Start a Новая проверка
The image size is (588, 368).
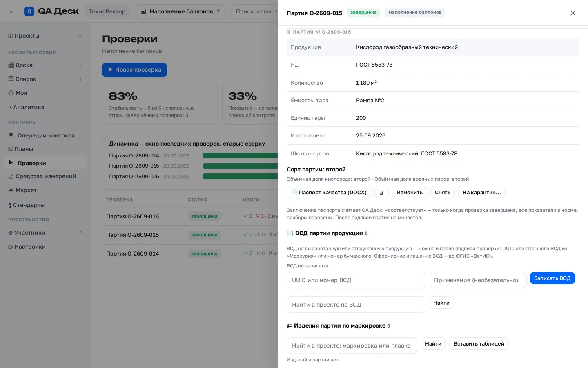[134, 70]
